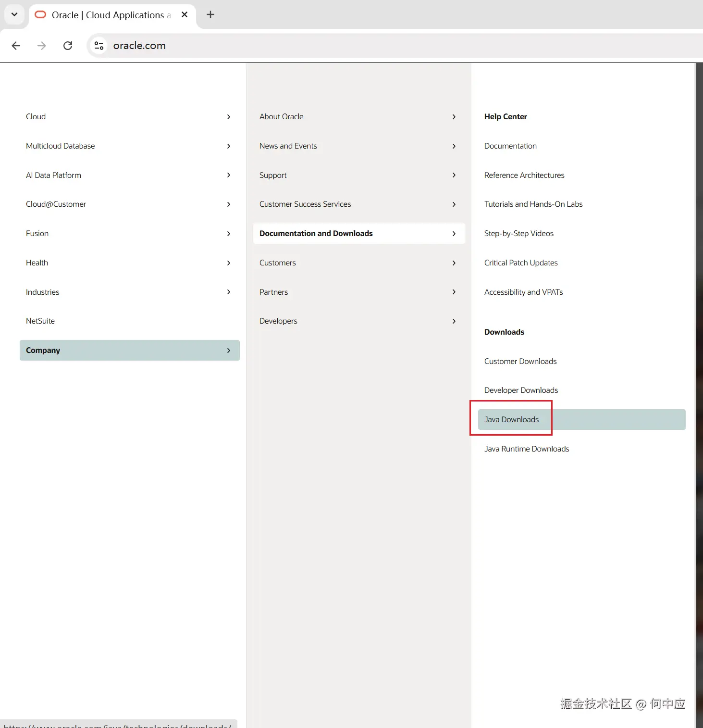The height and width of the screenshot is (728, 703).
Task: Open a new browser tab
Action: tap(210, 14)
